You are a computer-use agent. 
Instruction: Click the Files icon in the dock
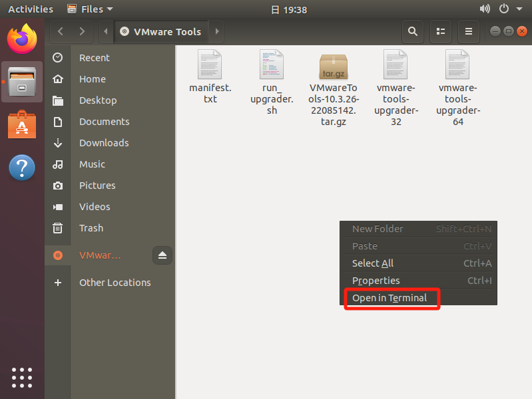tap(22, 82)
